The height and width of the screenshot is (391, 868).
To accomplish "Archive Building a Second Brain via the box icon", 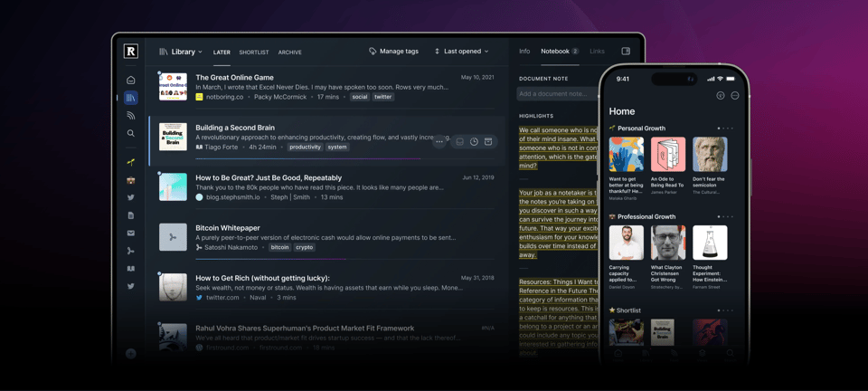I will click(x=488, y=142).
